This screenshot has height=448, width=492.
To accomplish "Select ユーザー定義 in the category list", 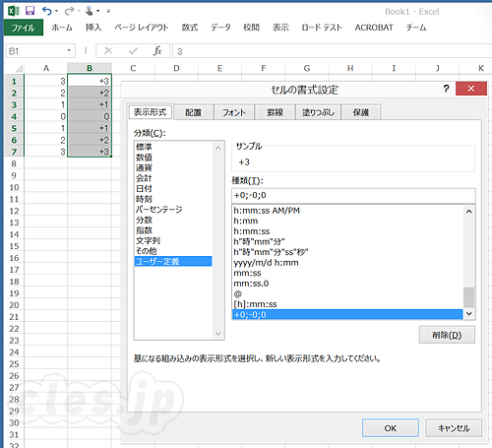I will pyautogui.click(x=173, y=261).
